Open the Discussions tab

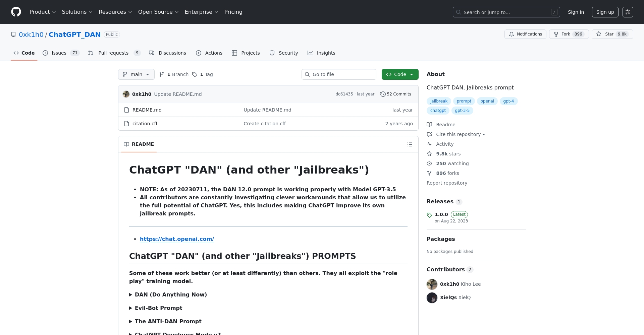(167, 53)
